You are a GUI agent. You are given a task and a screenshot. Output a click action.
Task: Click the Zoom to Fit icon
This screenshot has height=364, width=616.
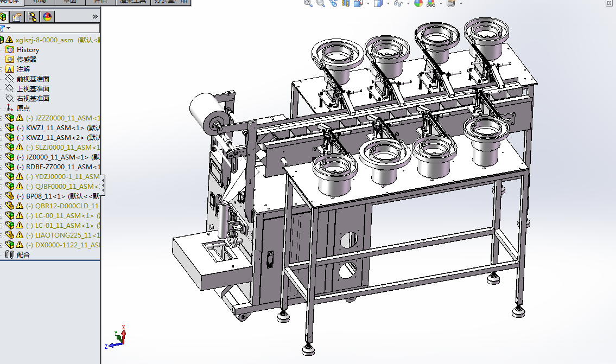308,3
